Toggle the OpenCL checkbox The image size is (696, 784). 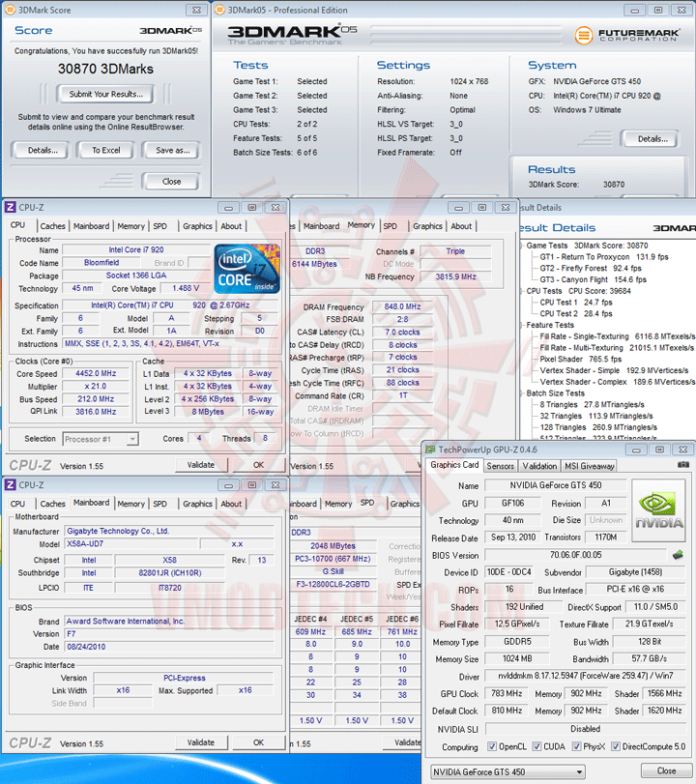click(x=492, y=746)
